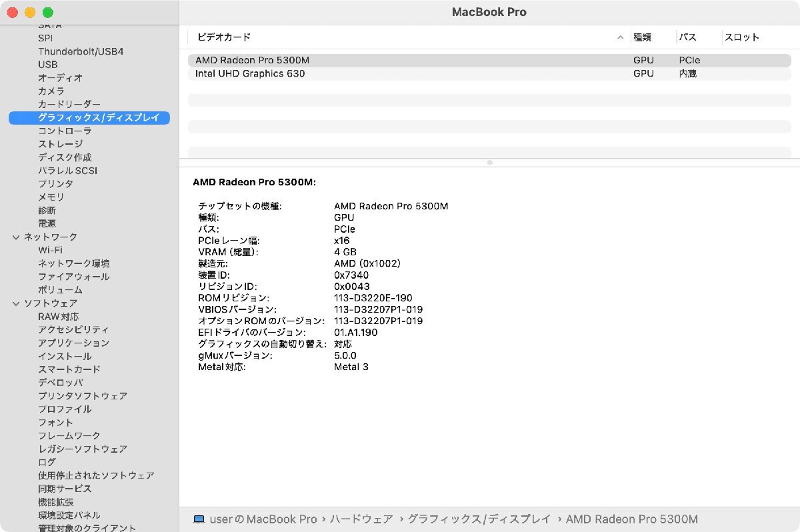Open フレームワーク in sidebar
The height and width of the screenshot is (532, 800).
(x=69, y=435)
